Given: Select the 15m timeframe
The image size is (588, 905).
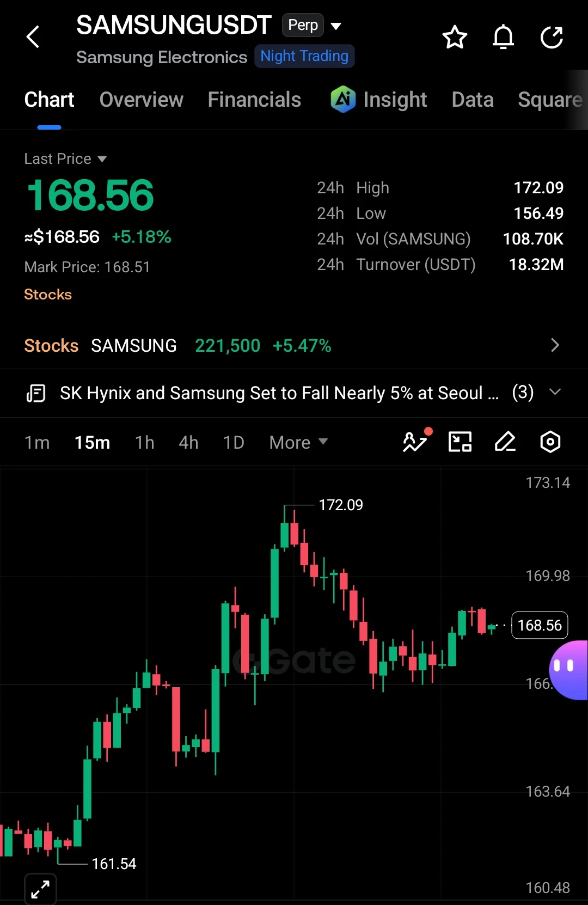Looking at the screenshot, I should 92,442.
